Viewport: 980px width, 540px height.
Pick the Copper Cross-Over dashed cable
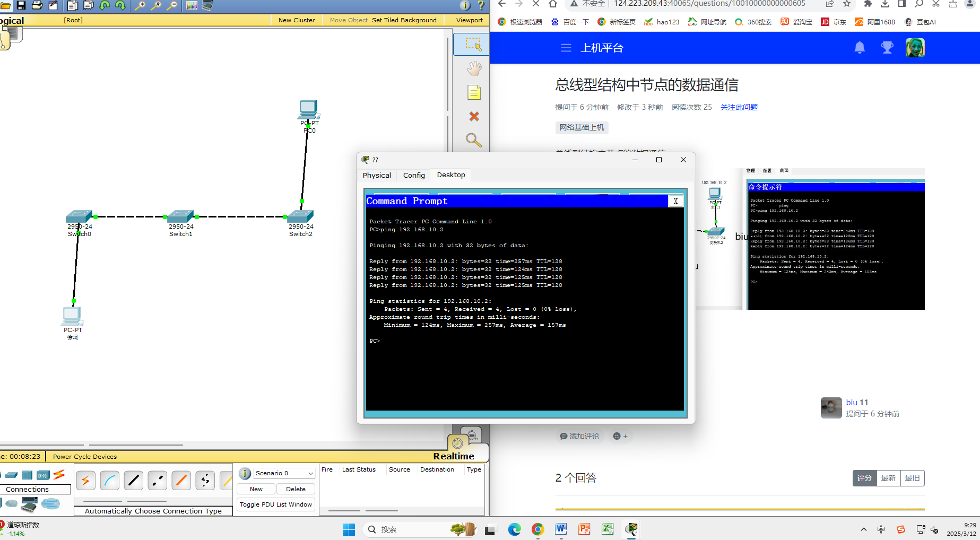click(x=157, y=481)
